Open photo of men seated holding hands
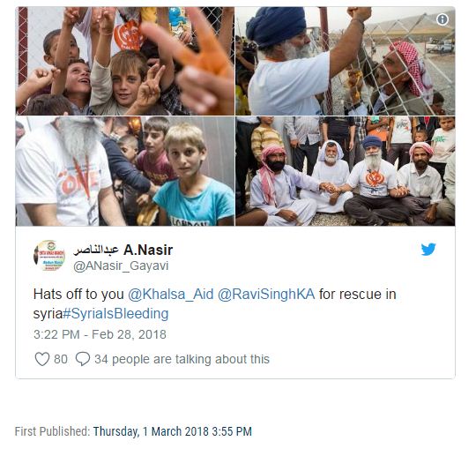Image resolution: width=476 pixels, height=471 pixels. click(x=346, y=171)
